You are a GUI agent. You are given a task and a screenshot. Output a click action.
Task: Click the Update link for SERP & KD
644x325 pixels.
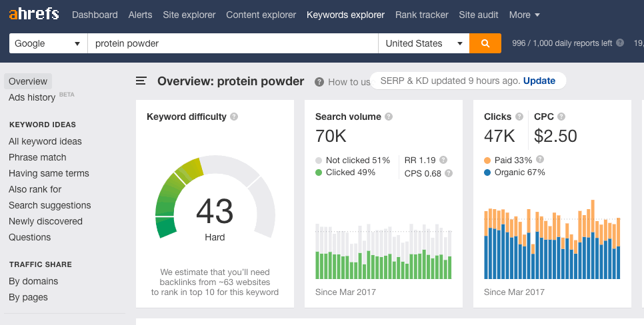click(x=539, y=81)
